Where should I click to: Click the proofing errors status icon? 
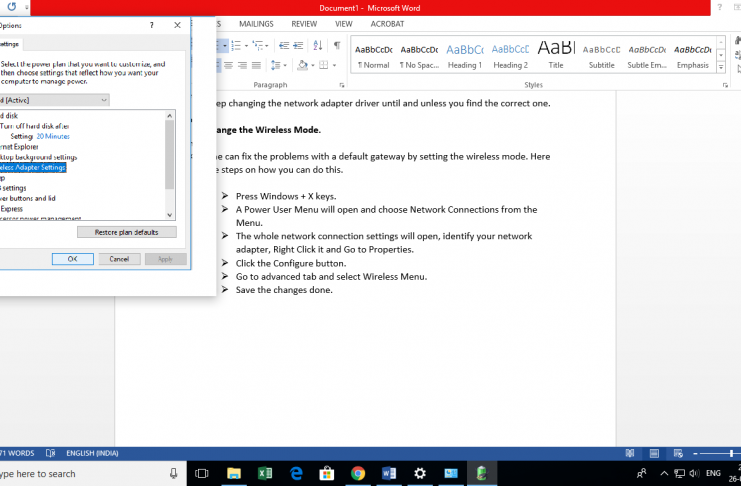[x=51, y=453]
